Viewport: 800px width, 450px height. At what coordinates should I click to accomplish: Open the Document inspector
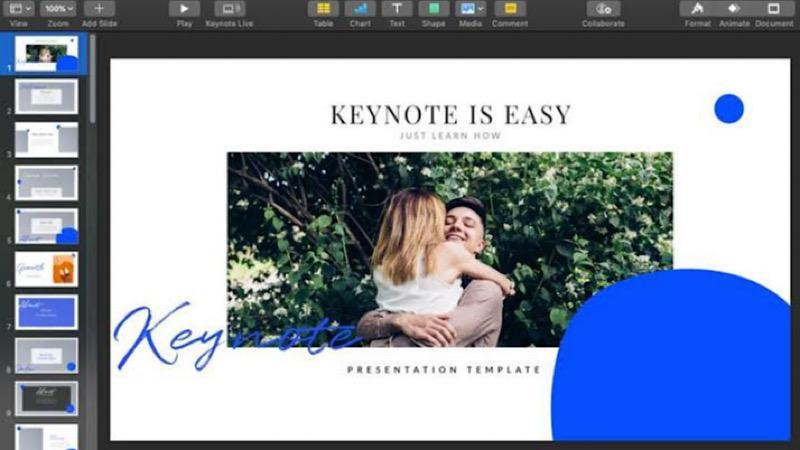pyautogui.click(x=774, y=9)
